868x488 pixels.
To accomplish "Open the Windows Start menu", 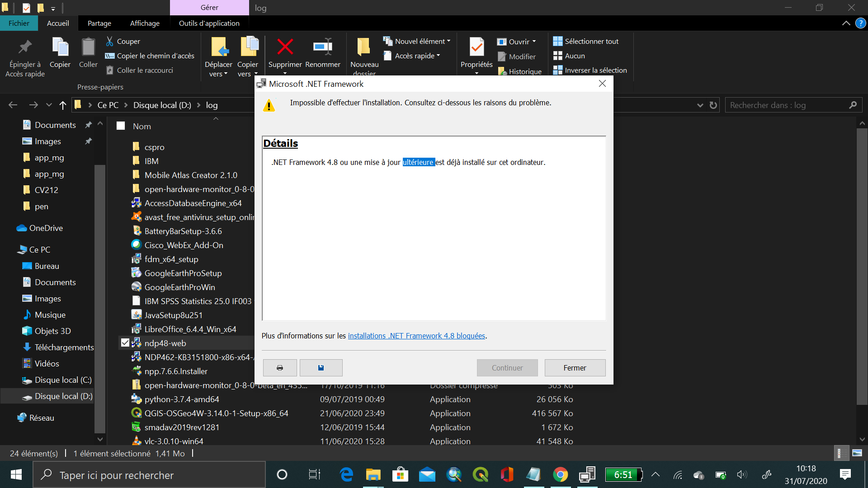I will pyautogui.click(x=16, y=474).
